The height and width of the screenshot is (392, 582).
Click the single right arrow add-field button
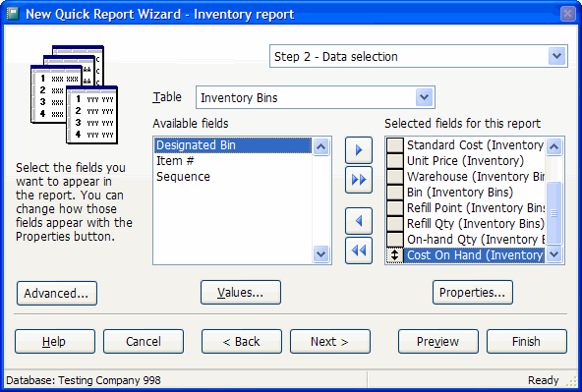pos(359,150)
